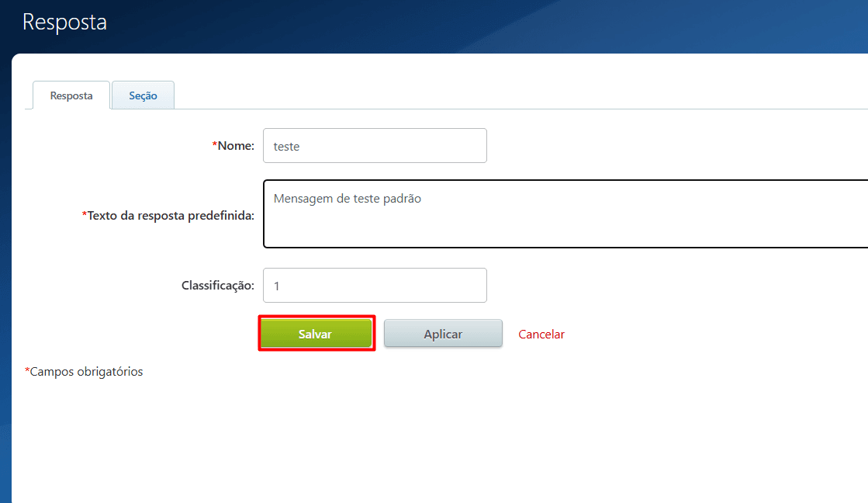Click the Texto da resposta predefinida label

[x=171, y=216]
